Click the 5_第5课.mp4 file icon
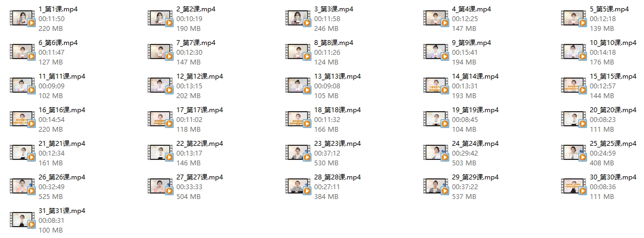The width and height of the screenshot is (644, 238). tap(574, 19)
